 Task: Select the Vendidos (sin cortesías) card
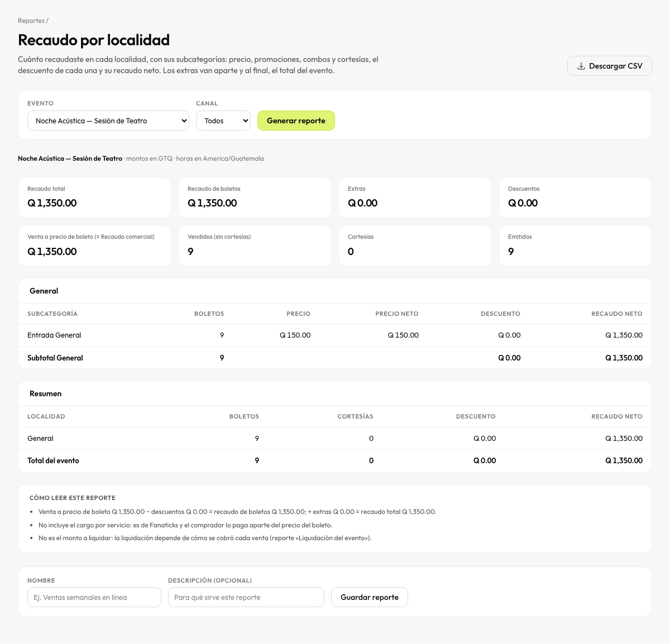click(255, 246)
